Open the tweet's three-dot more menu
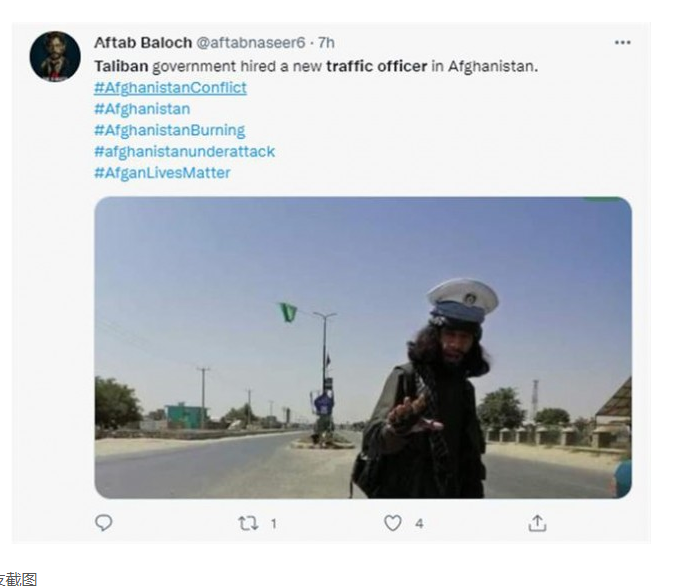Image resolution: width=698 pixels, height=586 pixels. (622, 43)
